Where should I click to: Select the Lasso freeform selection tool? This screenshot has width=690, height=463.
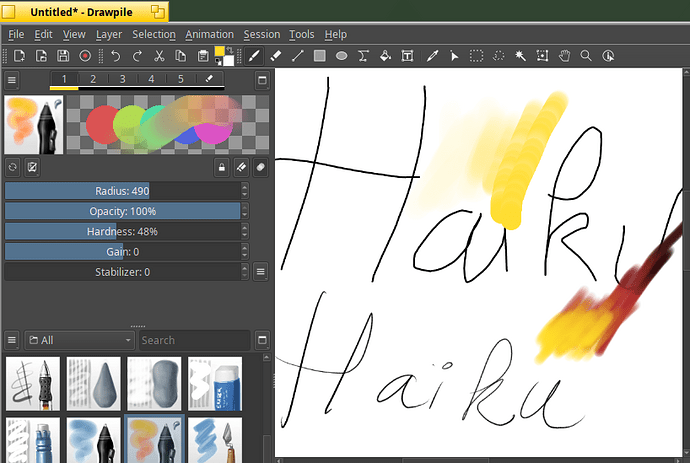(x=498, y=56)
